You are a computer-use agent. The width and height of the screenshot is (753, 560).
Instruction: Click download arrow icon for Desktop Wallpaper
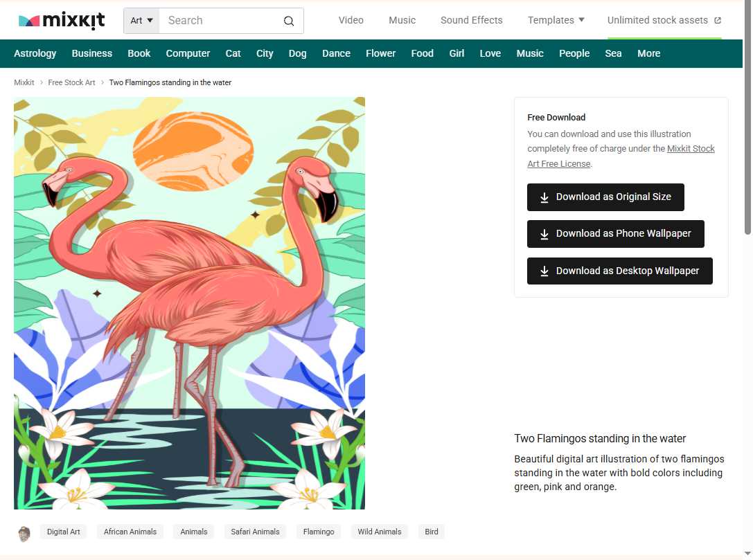point(544,271)
